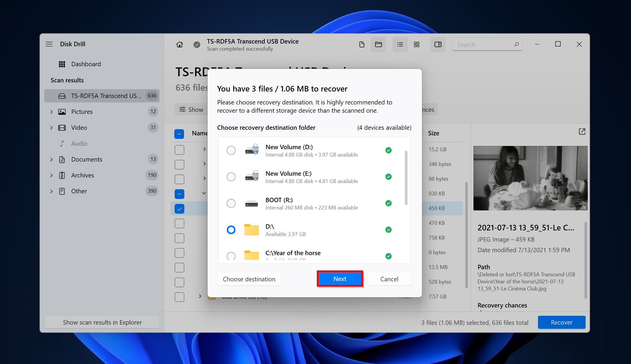This screenshot has width=631, height=364.
Task: Click the magnifier icon in search box
Action: (x=516, y=44)
